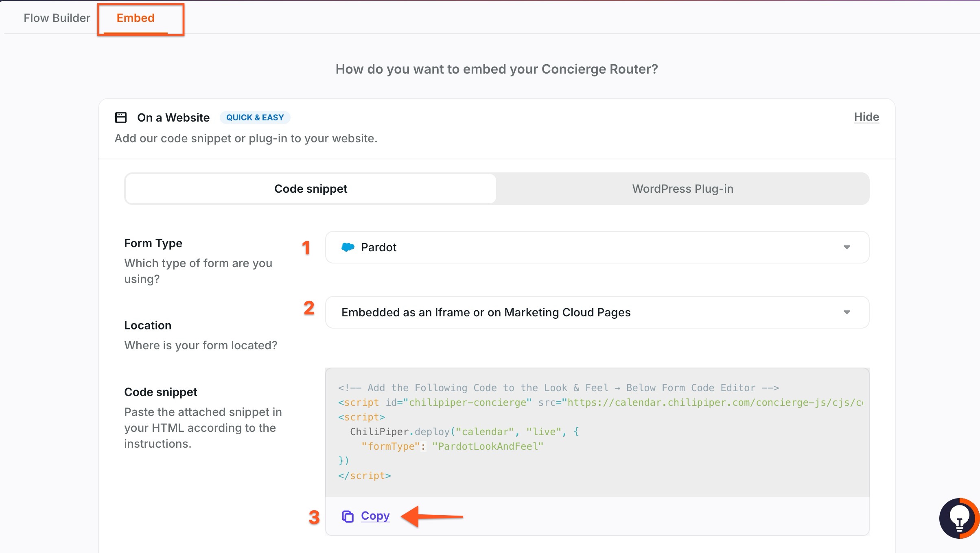The image size is (980, 553).
Task: Select the Embed tab
Action: [136, 18]
